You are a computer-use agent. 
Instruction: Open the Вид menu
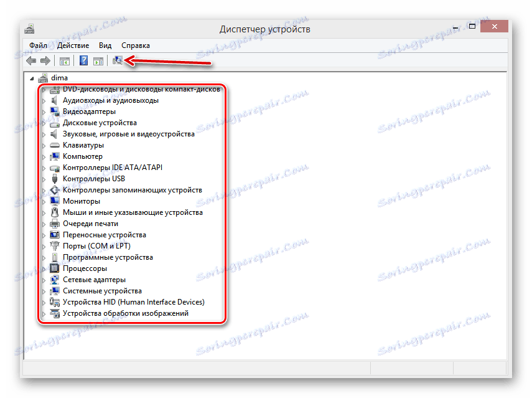105,45
